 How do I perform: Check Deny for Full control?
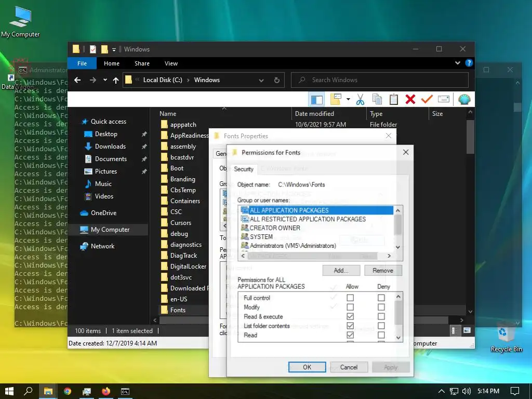click(381, 298)
